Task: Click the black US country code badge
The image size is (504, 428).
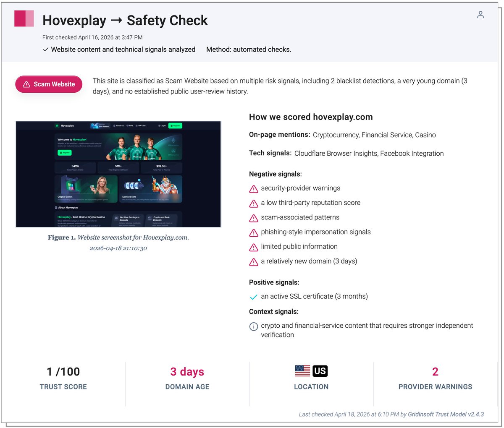Action: pyautogui.click(x=320, y=371)
